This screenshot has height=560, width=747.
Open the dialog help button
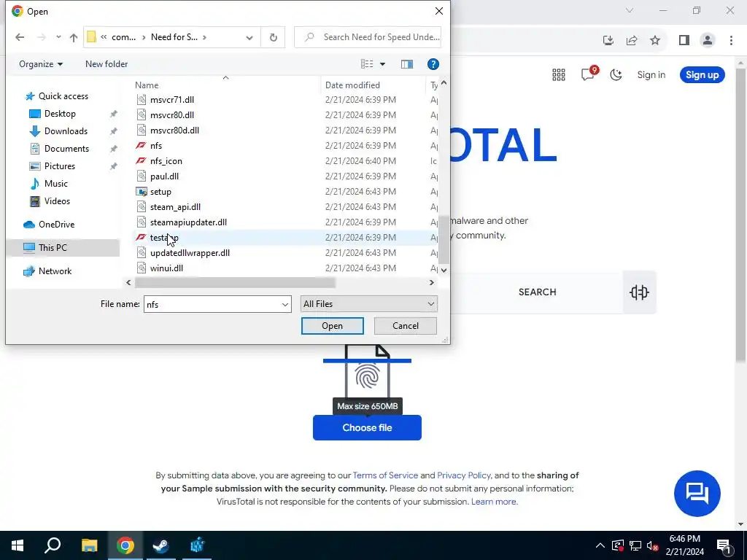(x=433, y=64)
